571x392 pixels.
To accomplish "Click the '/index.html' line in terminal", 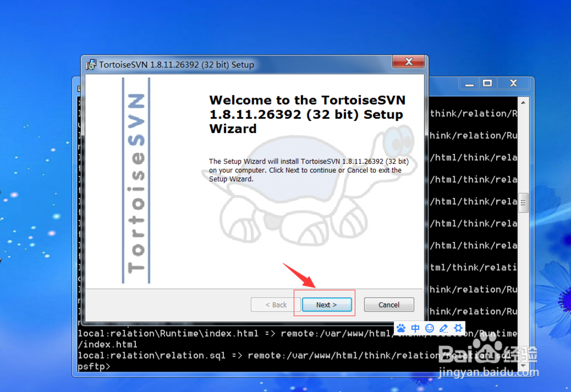I will coord(107,344).
